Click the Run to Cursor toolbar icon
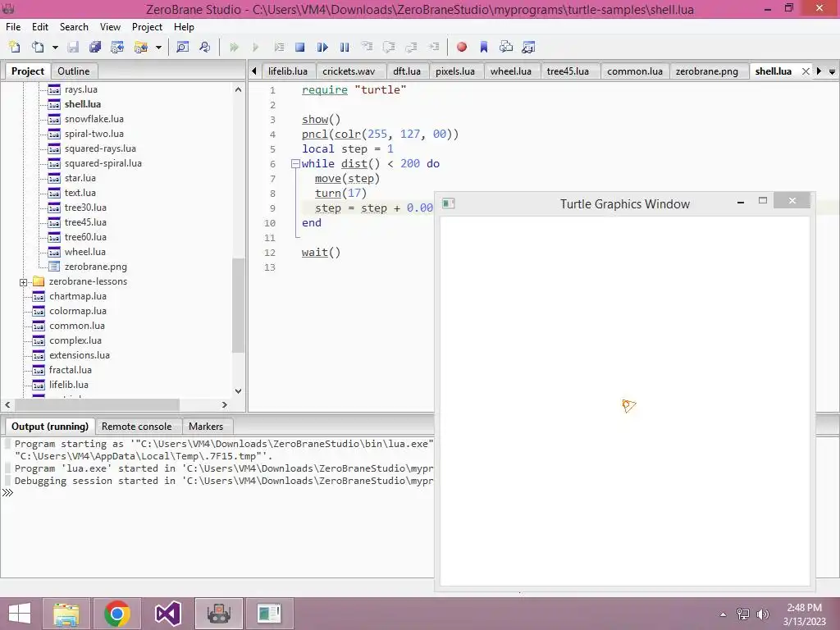The height and width of the screenshot is (630, 840). click(x=434, y=47)
